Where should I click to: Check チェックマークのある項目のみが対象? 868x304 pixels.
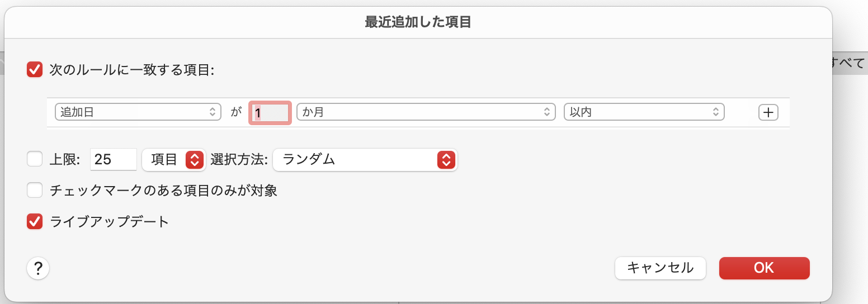35,191
